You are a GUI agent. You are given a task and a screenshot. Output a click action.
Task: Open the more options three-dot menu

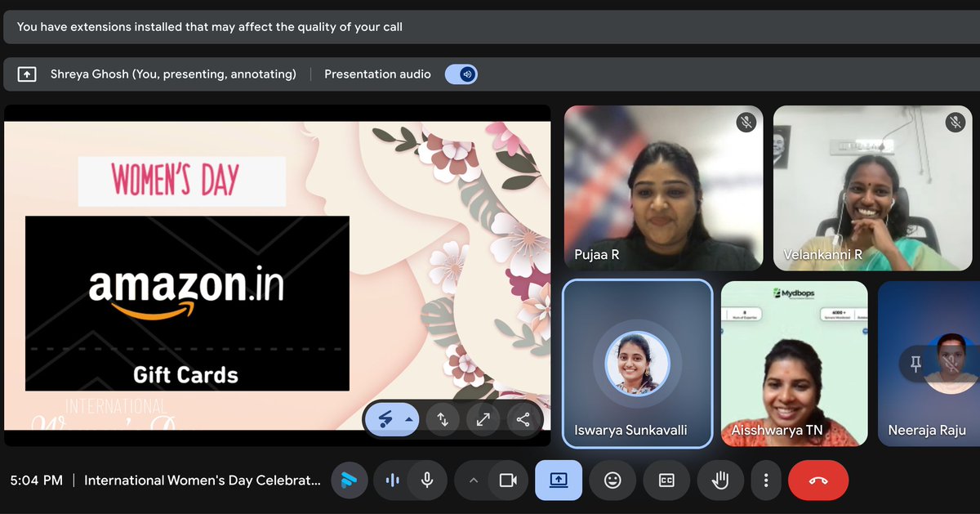[x=765, y=480]
